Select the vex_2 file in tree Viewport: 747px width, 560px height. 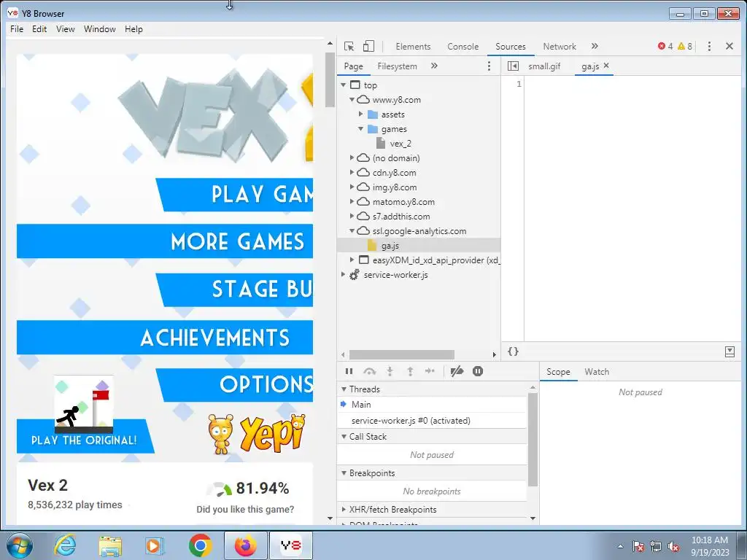pyautogui.click(x=400, y=144)
